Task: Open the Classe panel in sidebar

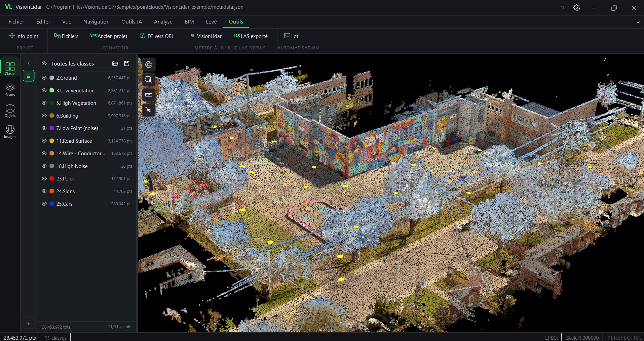Action: [x=10, y=68]
